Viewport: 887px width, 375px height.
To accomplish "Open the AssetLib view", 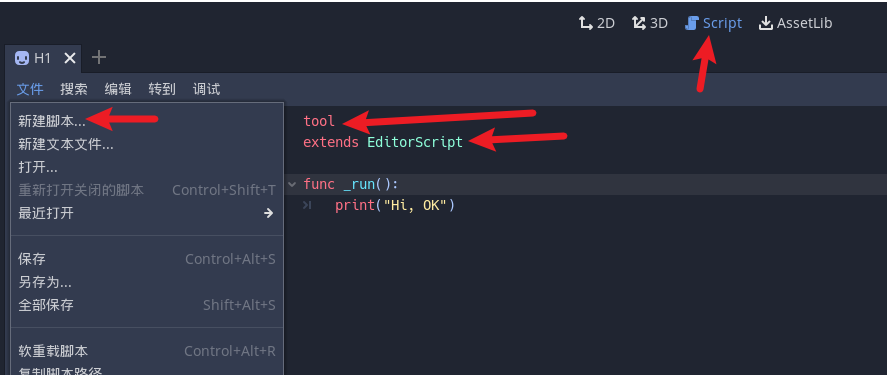I will point(795,23).
